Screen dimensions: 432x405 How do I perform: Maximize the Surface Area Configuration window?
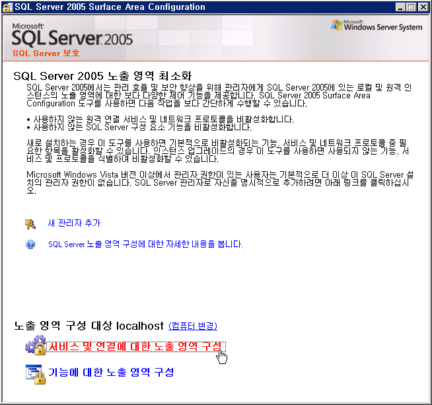pos(411,7)
